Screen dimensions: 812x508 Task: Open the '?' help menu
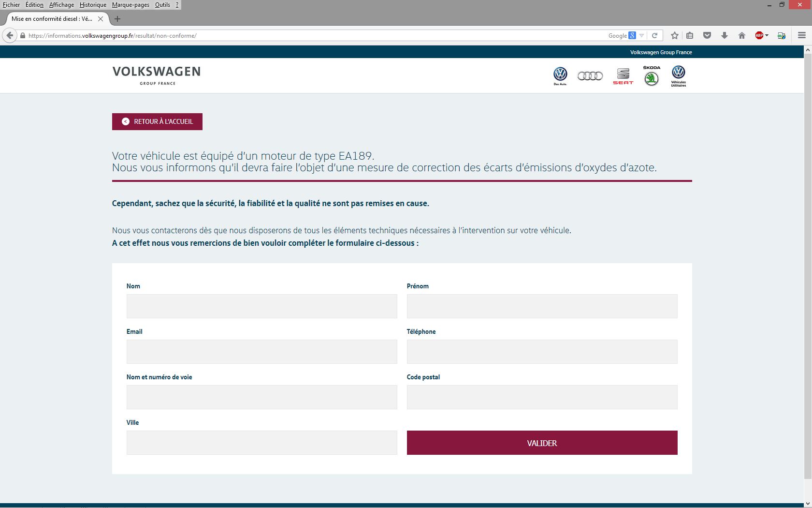(177, 5)
